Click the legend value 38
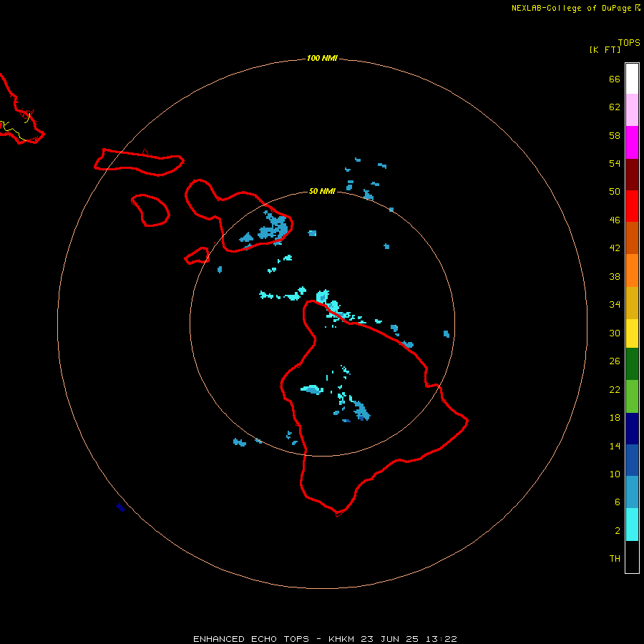Image resolution: width=644 pixels, height=644 pixels. click(615, 277)
